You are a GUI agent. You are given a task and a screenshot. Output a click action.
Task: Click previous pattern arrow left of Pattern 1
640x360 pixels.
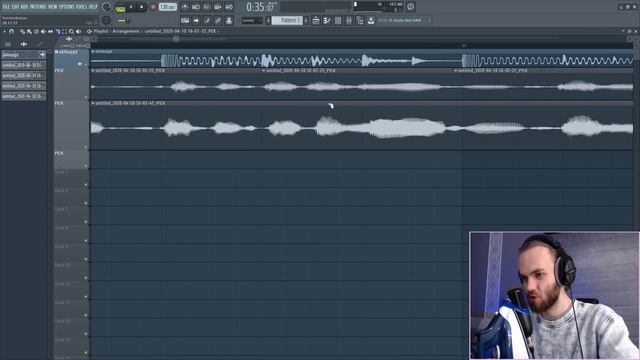269,20
